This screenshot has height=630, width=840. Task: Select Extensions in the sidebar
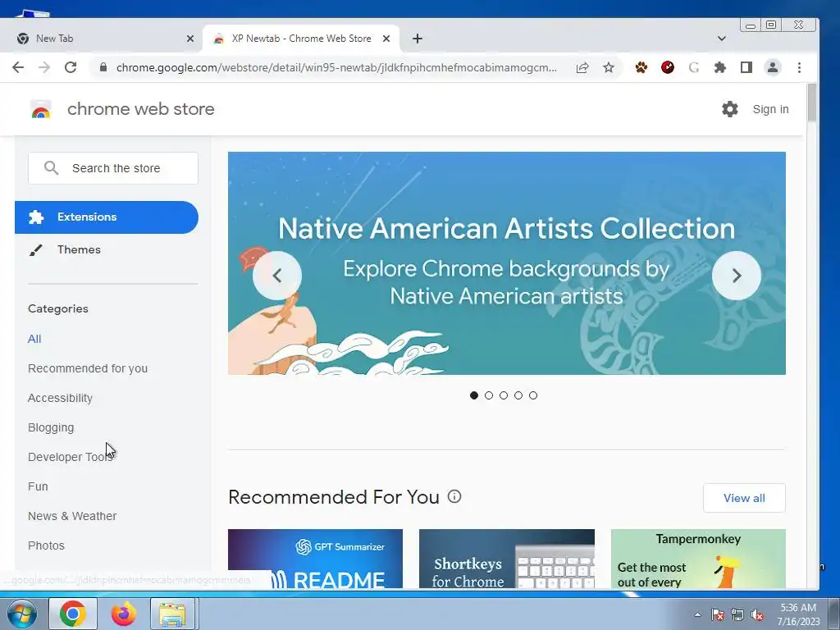coord(106,217)
